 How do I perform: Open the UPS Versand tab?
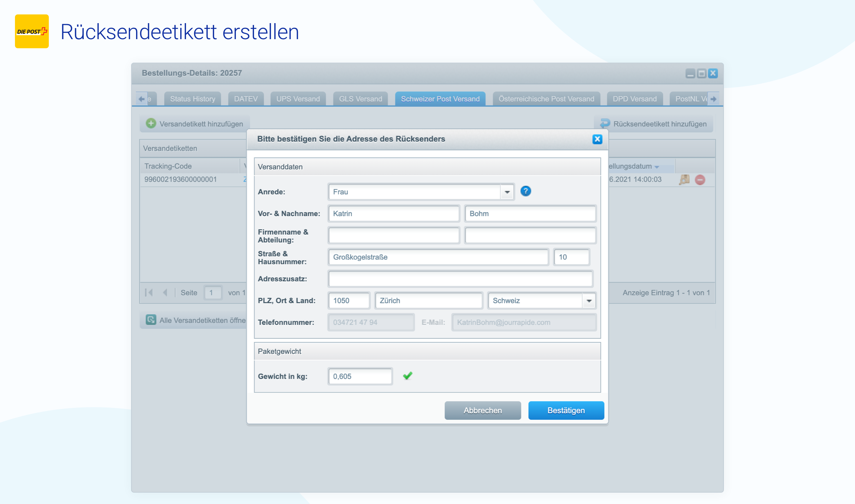[x=298, y=99]
